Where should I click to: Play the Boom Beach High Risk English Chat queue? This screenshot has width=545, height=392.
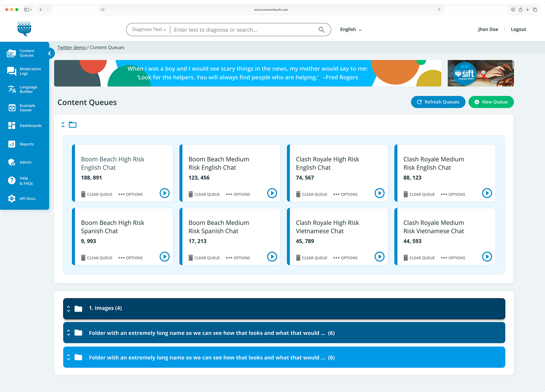tap(165, 193)
